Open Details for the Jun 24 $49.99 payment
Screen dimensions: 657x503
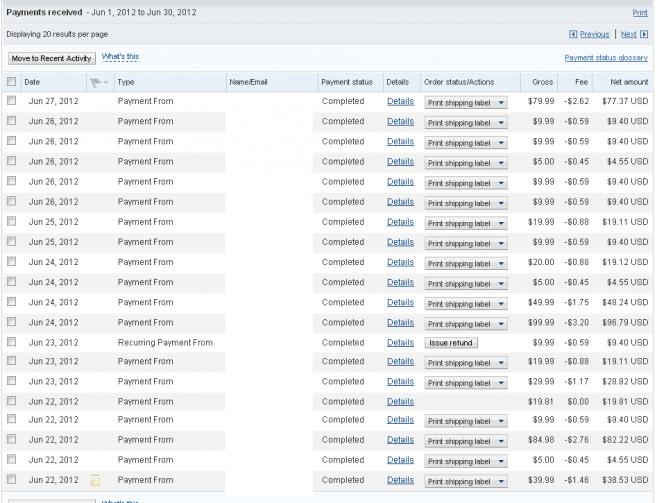click(x=400, y=303)
